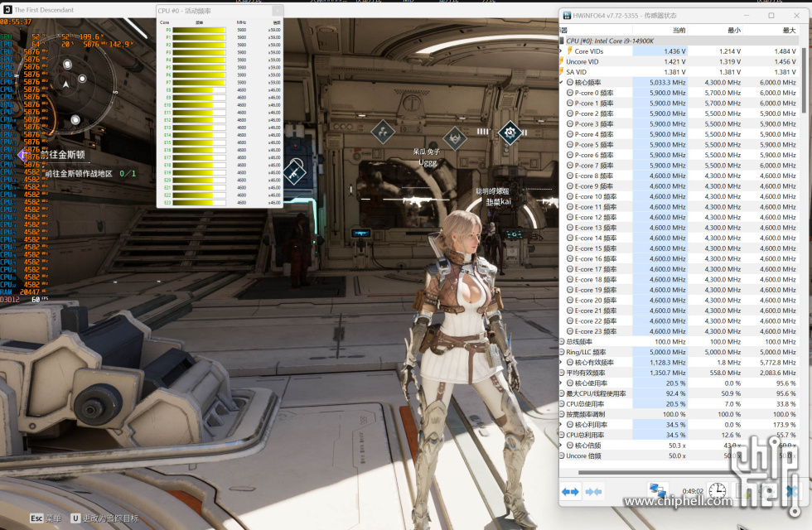Screen dimensions: 812x530
Task: Click the weapon diamond marker by the stairs
Action: point(295,173)
